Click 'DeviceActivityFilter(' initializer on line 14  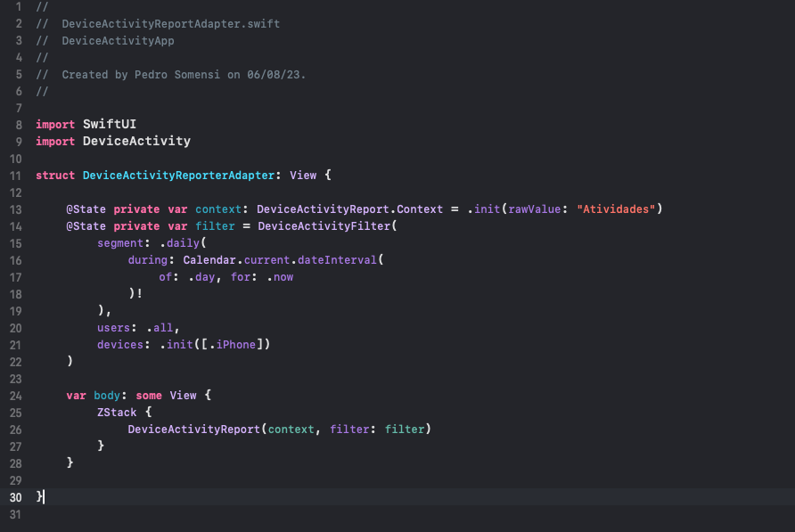pos(327,225)
